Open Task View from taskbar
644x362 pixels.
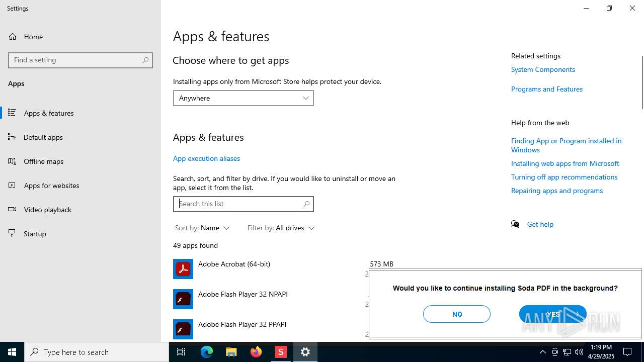(x=181, y=352)
